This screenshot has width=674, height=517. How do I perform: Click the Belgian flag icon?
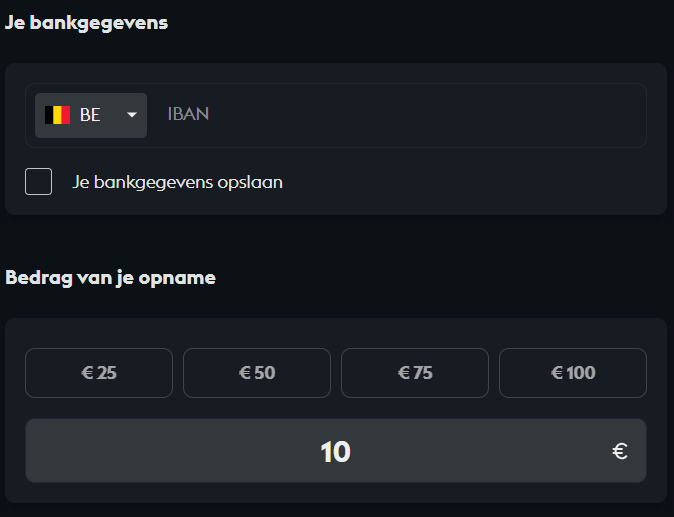click(57, 115)
